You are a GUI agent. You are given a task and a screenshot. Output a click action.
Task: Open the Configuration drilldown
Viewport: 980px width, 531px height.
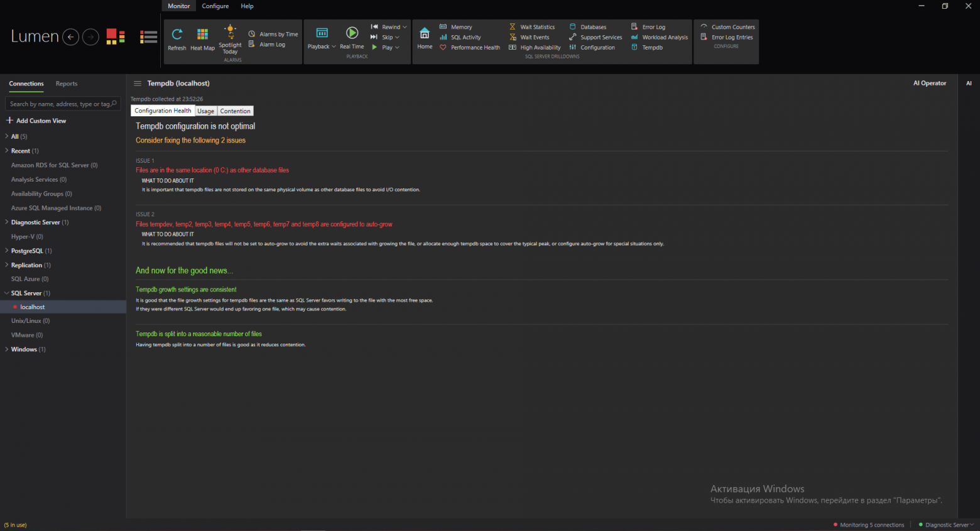(592, 47)
